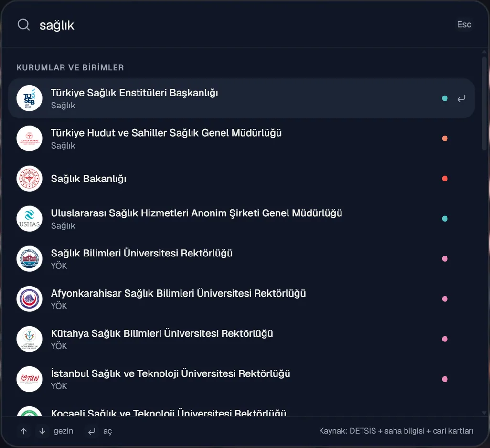The image size is (490, 448).
Task: Click pink status dot for İstanbul Sağlık ve Teknoloji
Action: pyautogui.click(x=445, y=379)
